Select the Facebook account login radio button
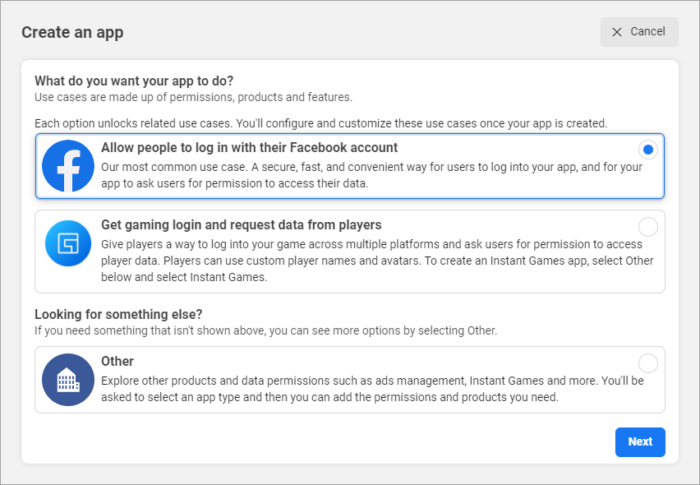 (x=648, y=150)
